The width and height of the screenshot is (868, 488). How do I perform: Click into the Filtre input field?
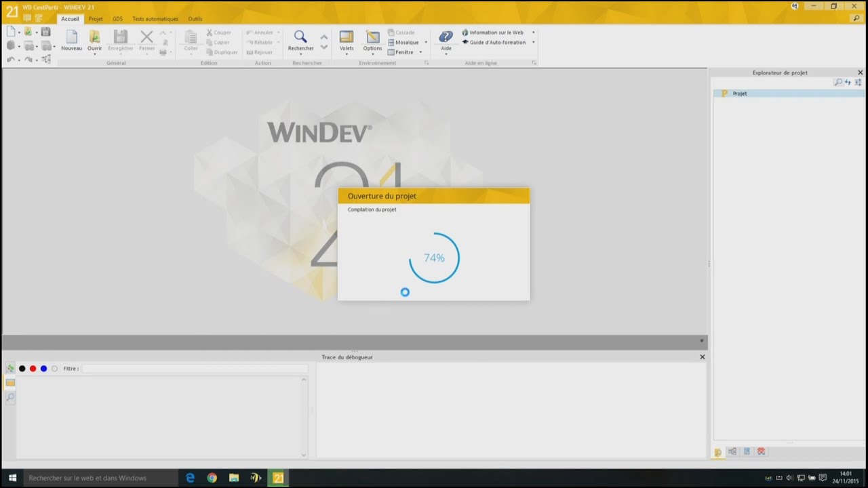pos(195,369)
